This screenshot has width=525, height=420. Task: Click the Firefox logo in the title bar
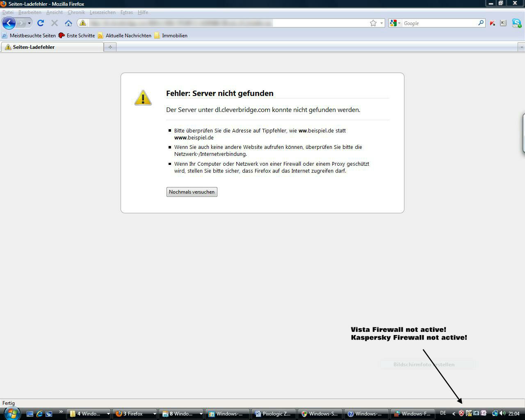(x=3, y=4)
